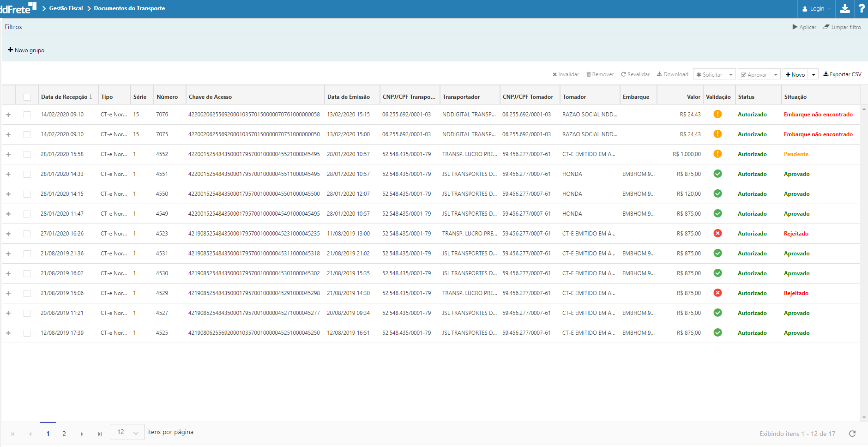Click green approved validation icon for document 4551
The image size is (868, 447).
point(717,174)
